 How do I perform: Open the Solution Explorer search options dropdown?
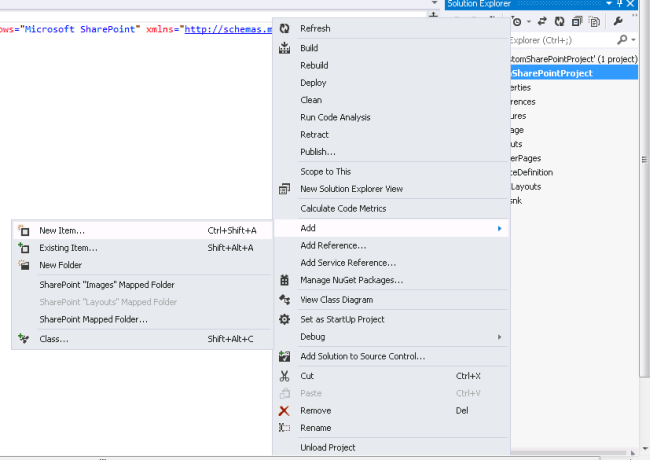(634, 39)
